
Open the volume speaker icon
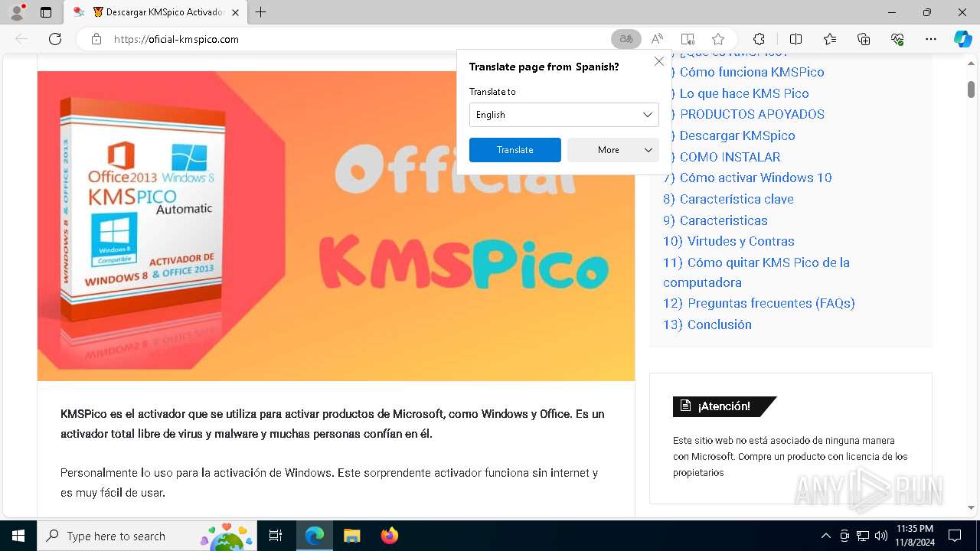click(881, 536)
